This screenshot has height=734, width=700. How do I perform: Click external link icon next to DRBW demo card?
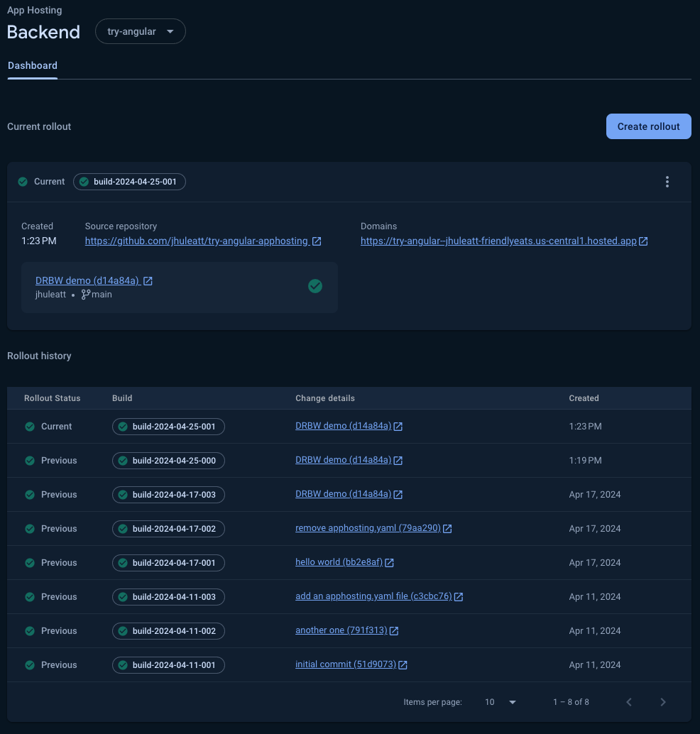coord(148,281)
